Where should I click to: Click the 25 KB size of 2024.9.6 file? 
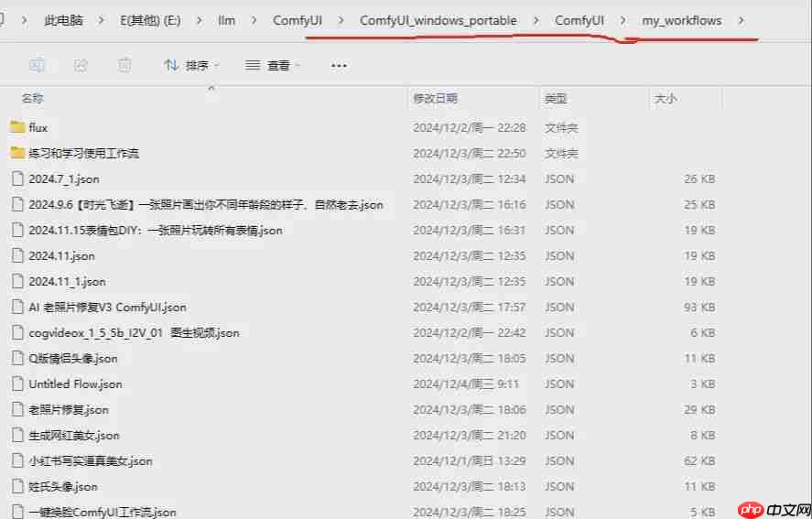[699, 204]
